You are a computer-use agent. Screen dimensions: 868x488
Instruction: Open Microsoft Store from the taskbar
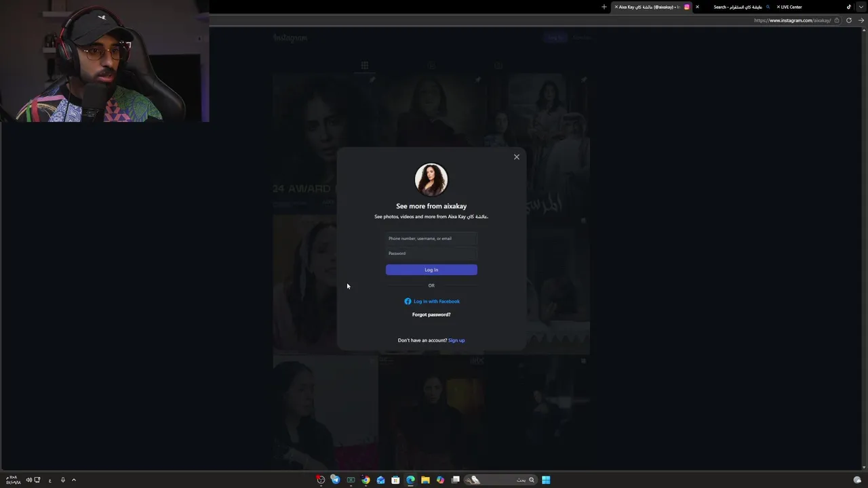click(x=395, y=480)
